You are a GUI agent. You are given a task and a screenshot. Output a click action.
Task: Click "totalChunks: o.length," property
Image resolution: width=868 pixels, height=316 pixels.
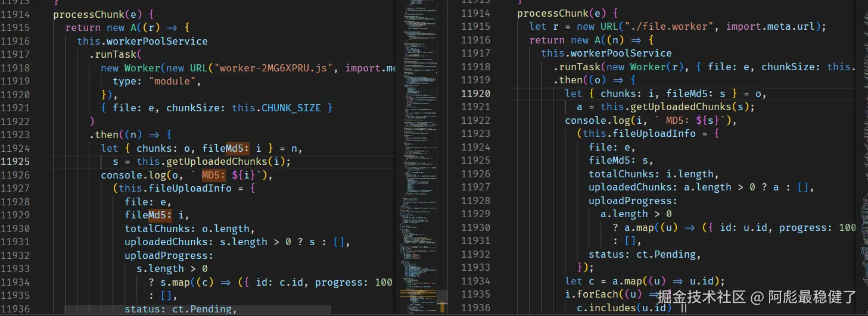[189, 229]
